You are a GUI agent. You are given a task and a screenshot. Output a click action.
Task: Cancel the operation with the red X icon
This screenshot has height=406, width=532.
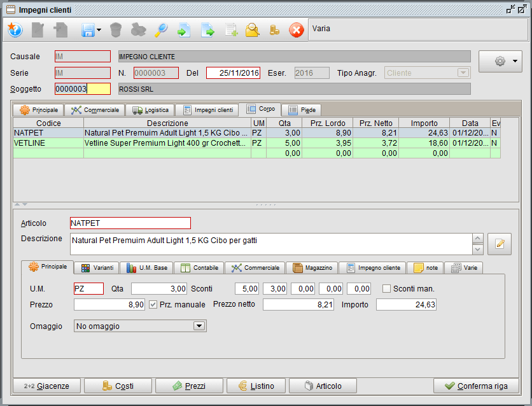point(297,30)
